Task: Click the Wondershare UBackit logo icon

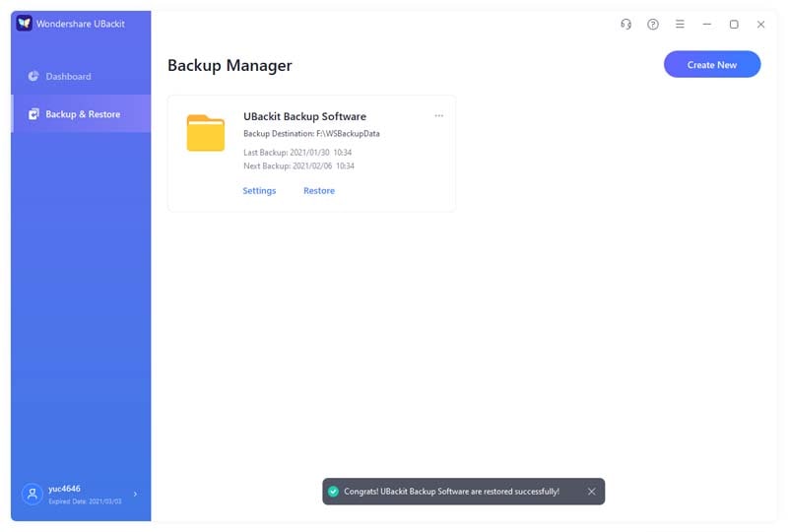Action: (x=24, y=23)
